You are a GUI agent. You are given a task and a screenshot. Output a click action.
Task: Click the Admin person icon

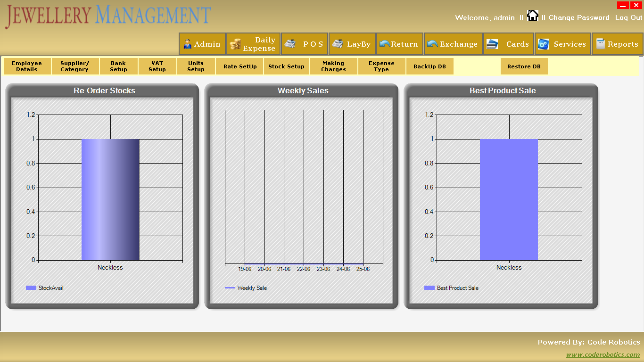[188, 44]
